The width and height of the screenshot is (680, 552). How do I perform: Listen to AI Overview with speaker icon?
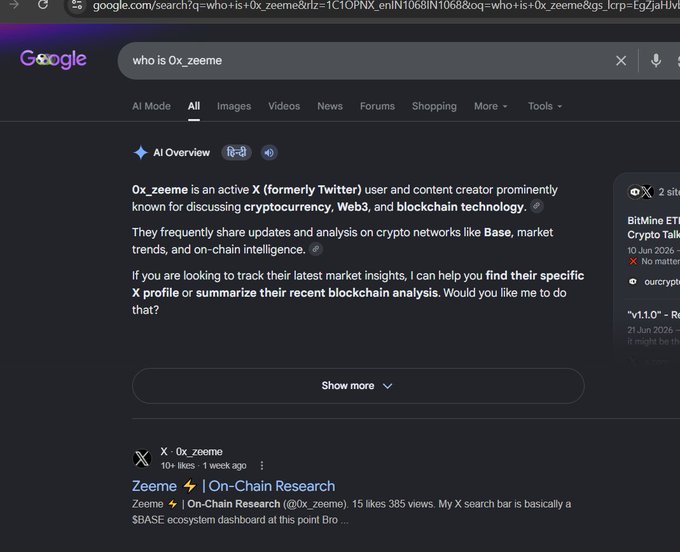[269, 153]
